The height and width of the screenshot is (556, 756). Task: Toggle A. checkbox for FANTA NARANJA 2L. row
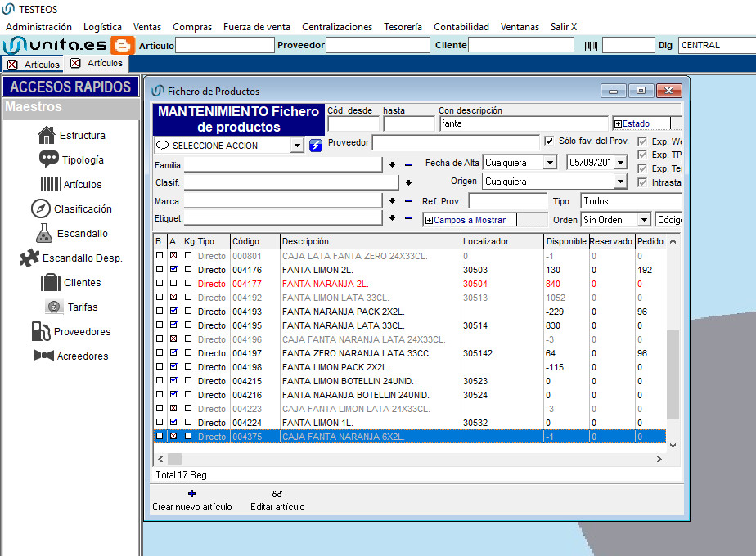click(173, 283)
